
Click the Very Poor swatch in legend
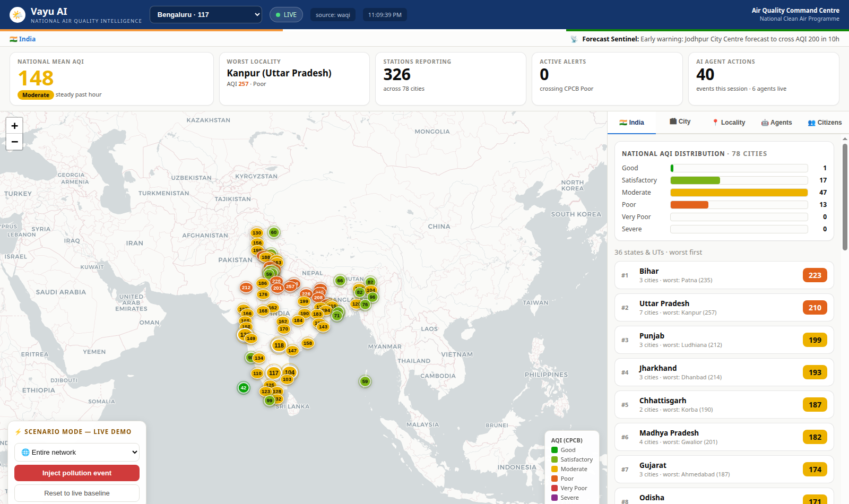click(555, 488)
